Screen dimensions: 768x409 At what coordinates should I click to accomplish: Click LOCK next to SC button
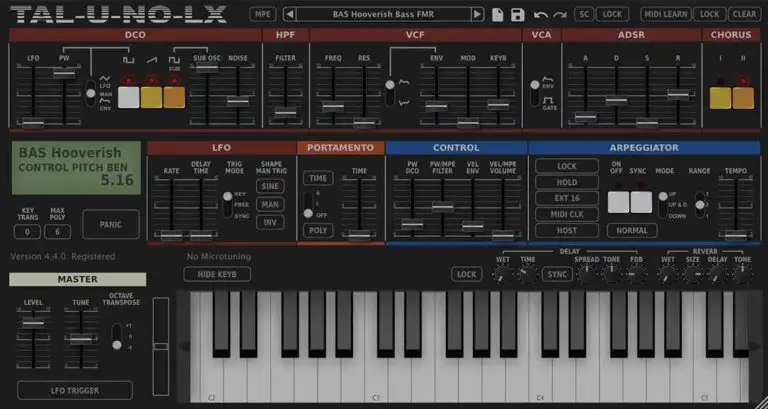[612, 14]
